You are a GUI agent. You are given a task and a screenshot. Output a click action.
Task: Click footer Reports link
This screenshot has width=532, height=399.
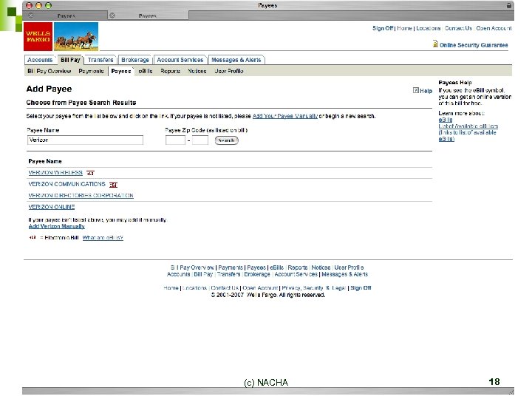tap(298, 267)
